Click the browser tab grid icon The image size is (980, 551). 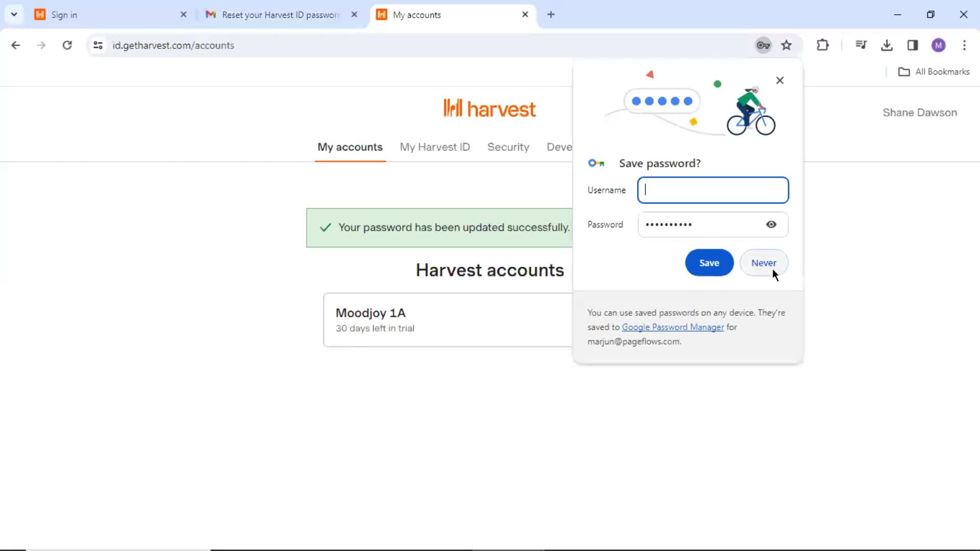pos(14,14)
